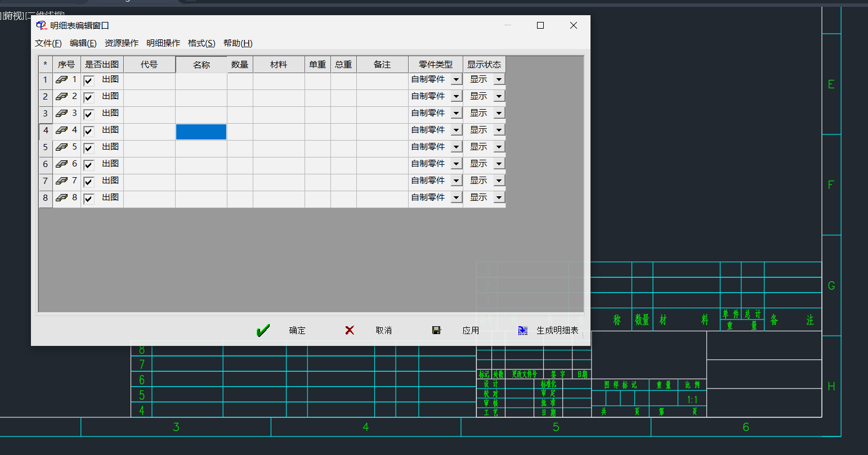
Task: Click the part icon in row 6
Action: tap(62, 164)
